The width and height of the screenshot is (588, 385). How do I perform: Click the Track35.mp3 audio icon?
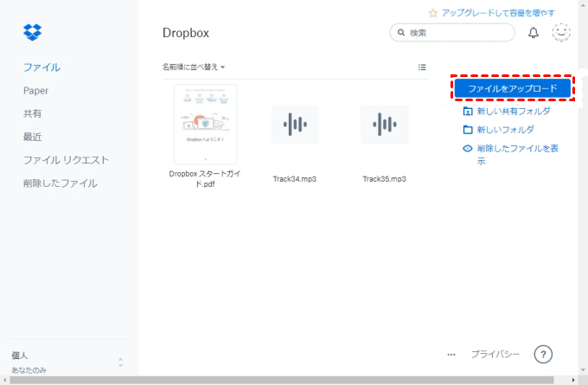(384, 125)
